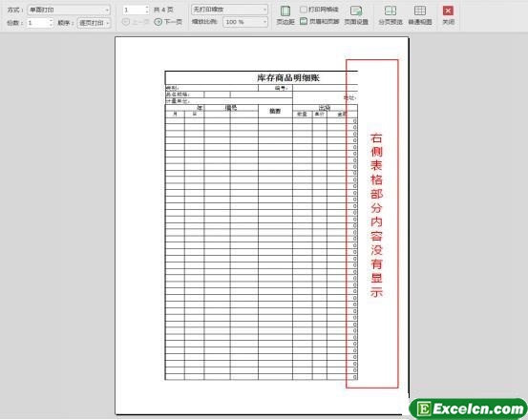Click the 份数 copies input field
The height and width of the screenshot is (420, 528).
pos(38,23)
